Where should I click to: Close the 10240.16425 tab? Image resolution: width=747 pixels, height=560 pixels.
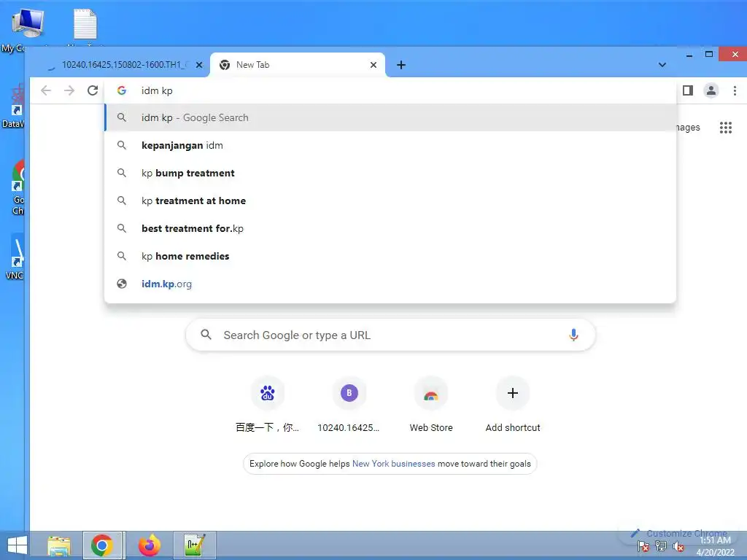pyautogui.click(x=199, y=65)
